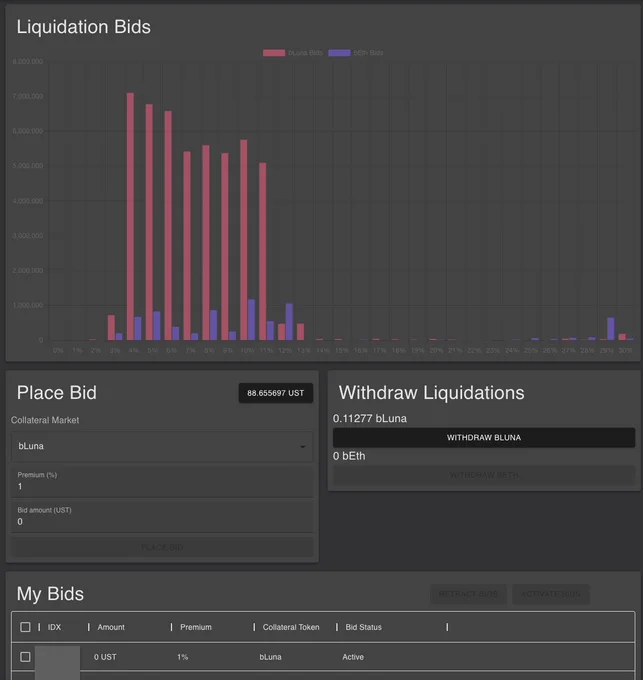Click the 0.11277 bLuna balance text

click(x=370, y=418)
